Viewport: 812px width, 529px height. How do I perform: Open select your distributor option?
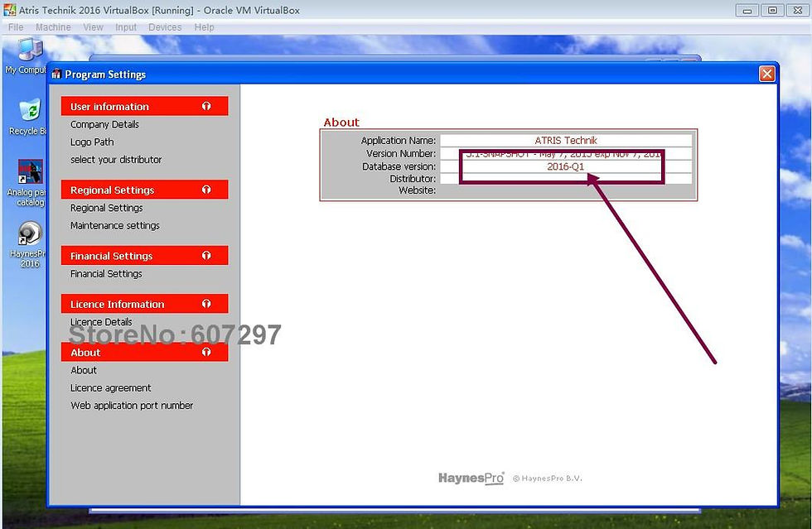pos(116,160)
